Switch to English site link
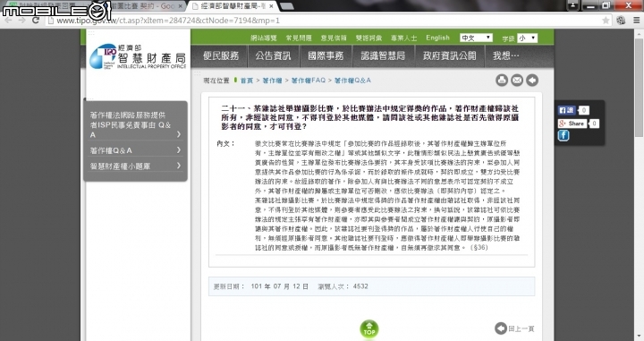This screenshot has width=644, height=341. (437, 38)
